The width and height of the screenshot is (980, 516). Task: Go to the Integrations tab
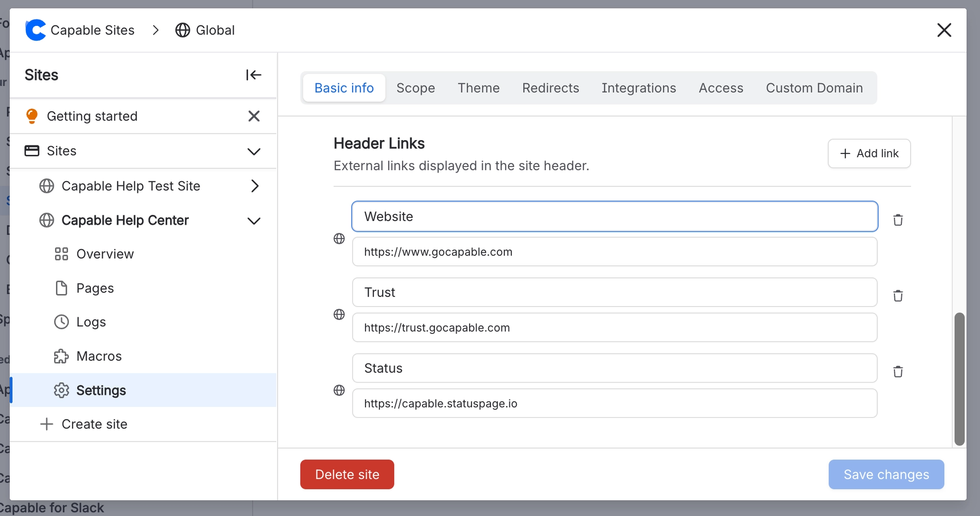click(639, 88)
